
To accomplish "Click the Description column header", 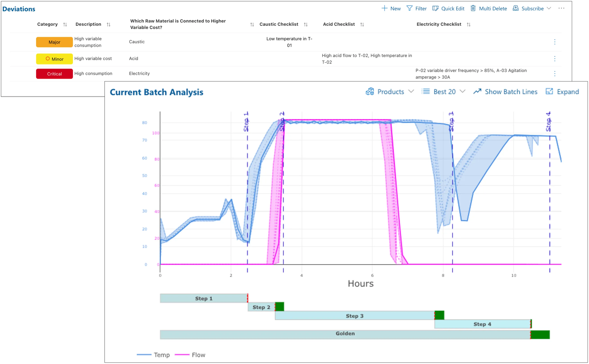I will coord(88,24).
